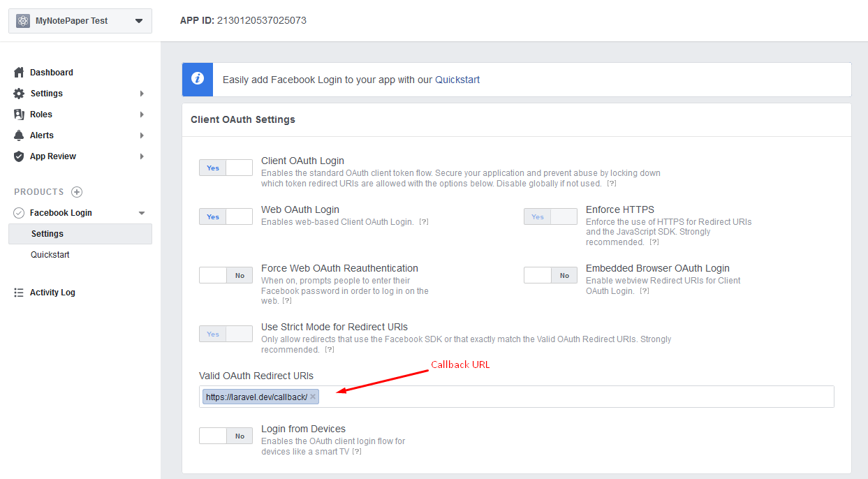Screen dimensions: 868x479
Task: Add a product with the plus icon
Action: [77, 192]
